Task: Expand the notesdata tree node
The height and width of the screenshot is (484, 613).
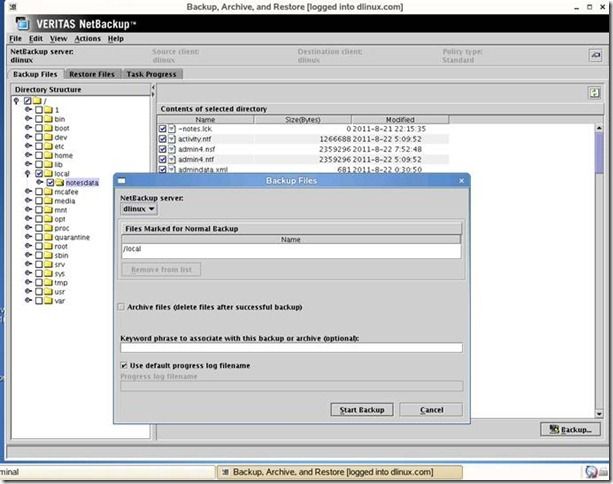Action: pos(39,182)
